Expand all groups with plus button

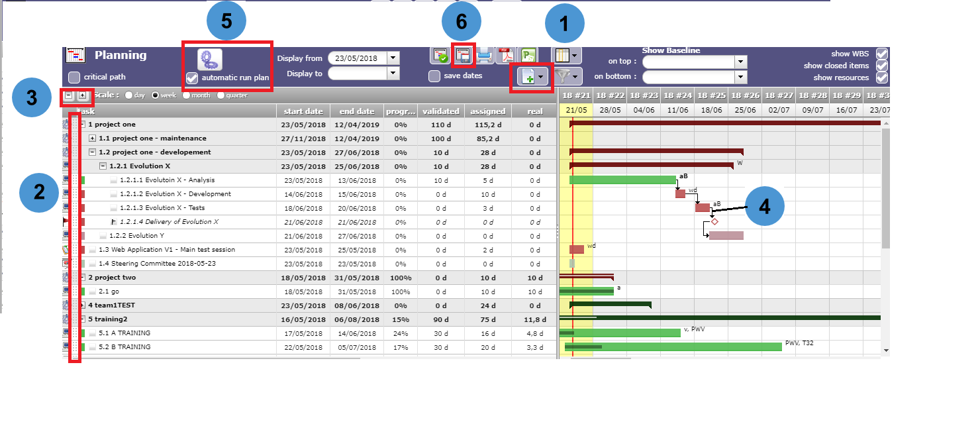click(82, 95)
